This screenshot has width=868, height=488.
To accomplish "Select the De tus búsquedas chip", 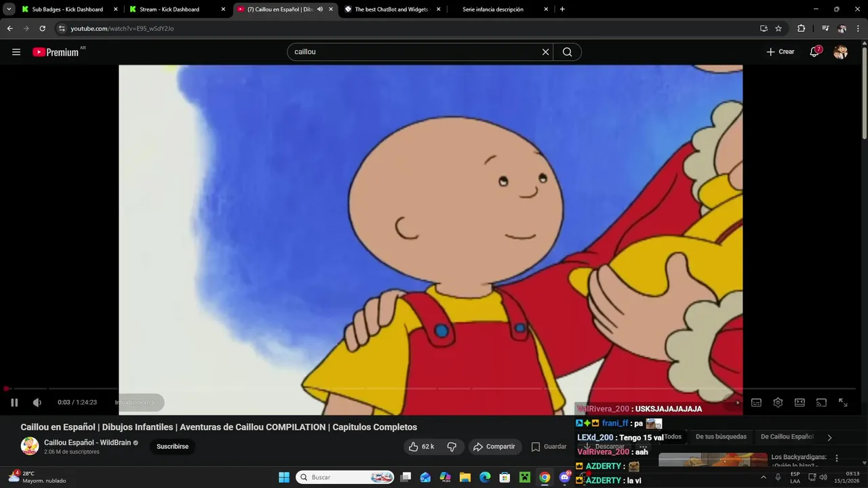I will click(721, 436).
